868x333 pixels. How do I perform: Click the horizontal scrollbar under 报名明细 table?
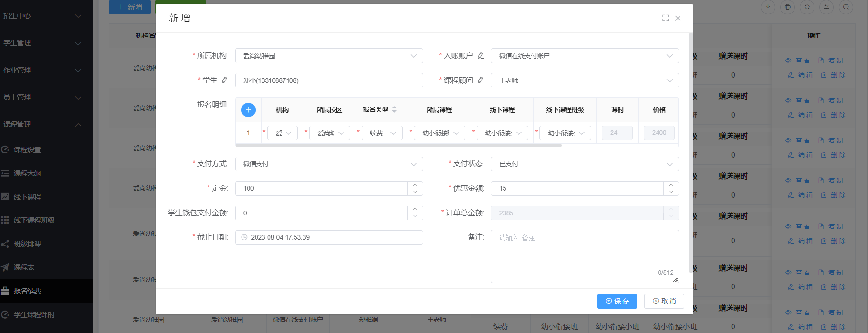(398, 145)
